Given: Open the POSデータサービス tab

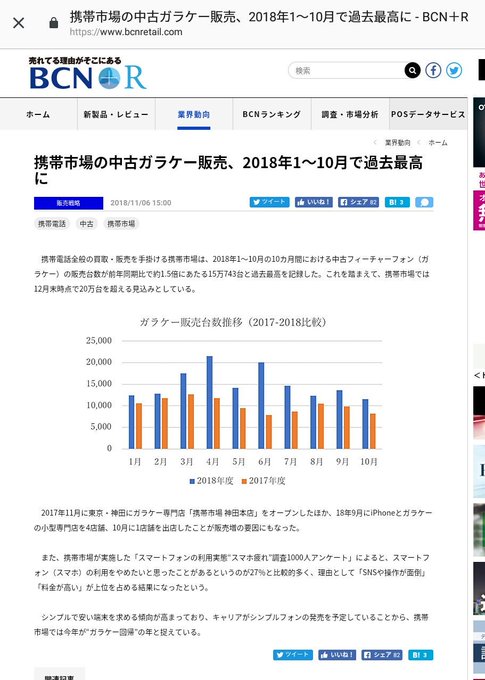Looking at the screenshot, I should (x=428, y=114).
